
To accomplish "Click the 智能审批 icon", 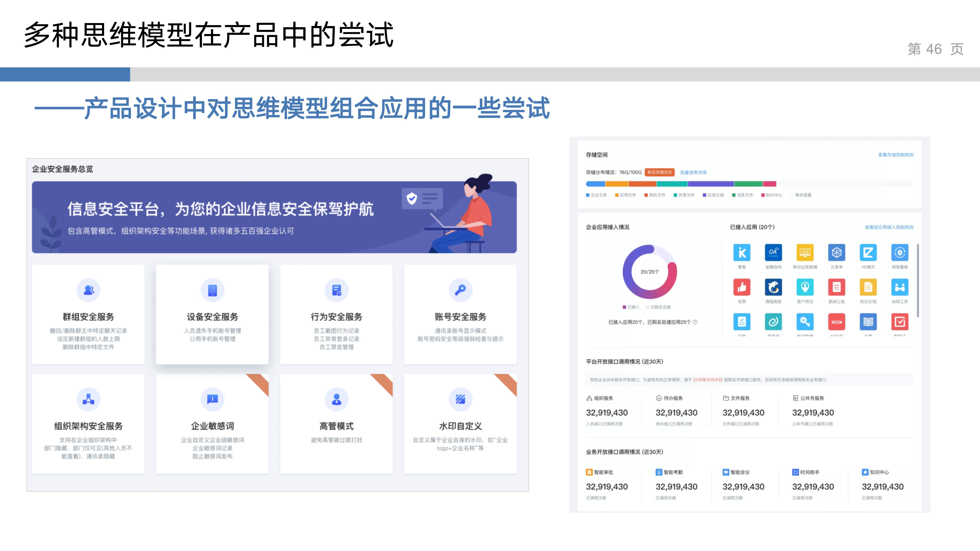I will [589, 472].
